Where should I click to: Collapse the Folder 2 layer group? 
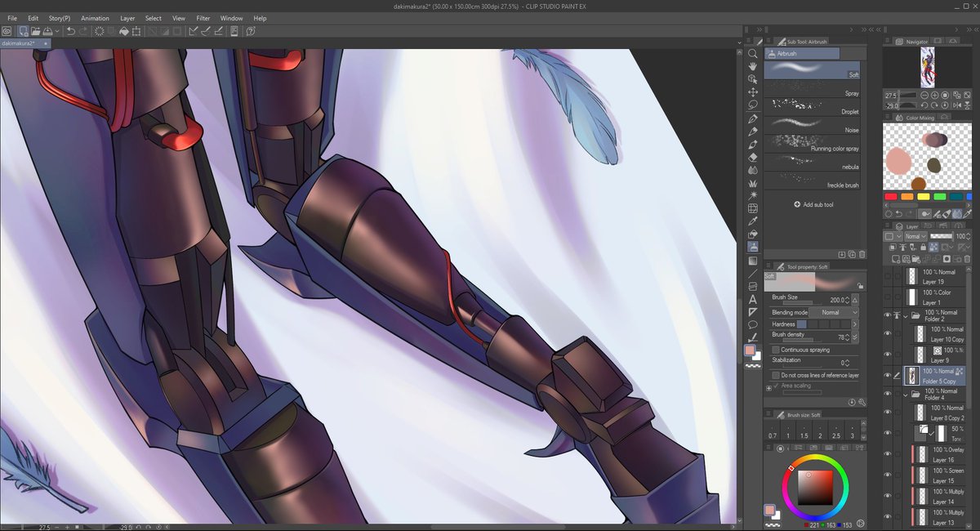pos(906,315)
